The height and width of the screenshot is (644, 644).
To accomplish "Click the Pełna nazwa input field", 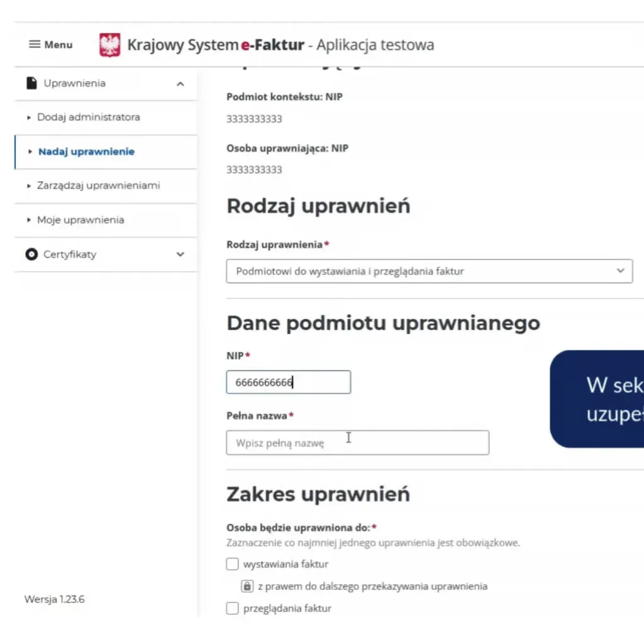I will coord(357,442).
